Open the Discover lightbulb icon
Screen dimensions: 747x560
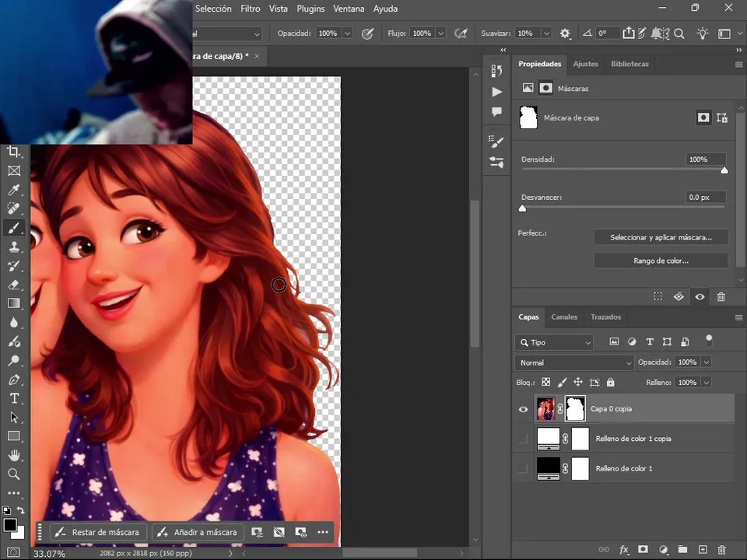[x=703, y=33]
